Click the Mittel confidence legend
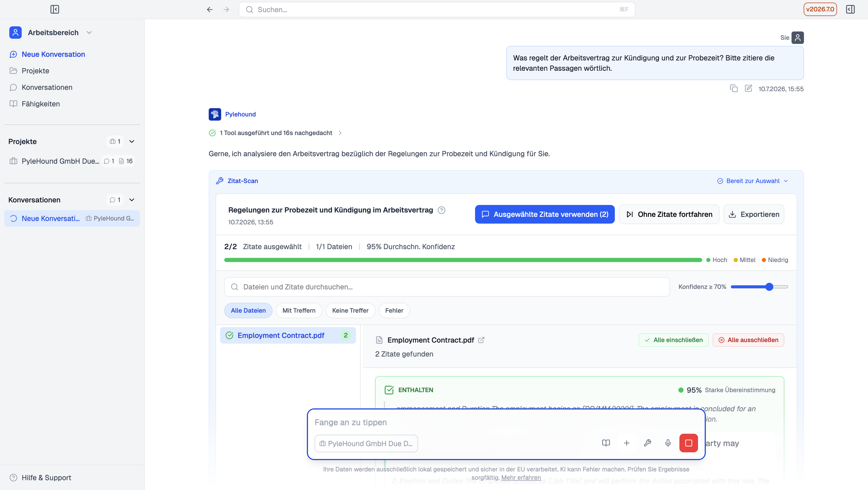The width and height of the screenshot is (868, 490). [x=744, y=260]
